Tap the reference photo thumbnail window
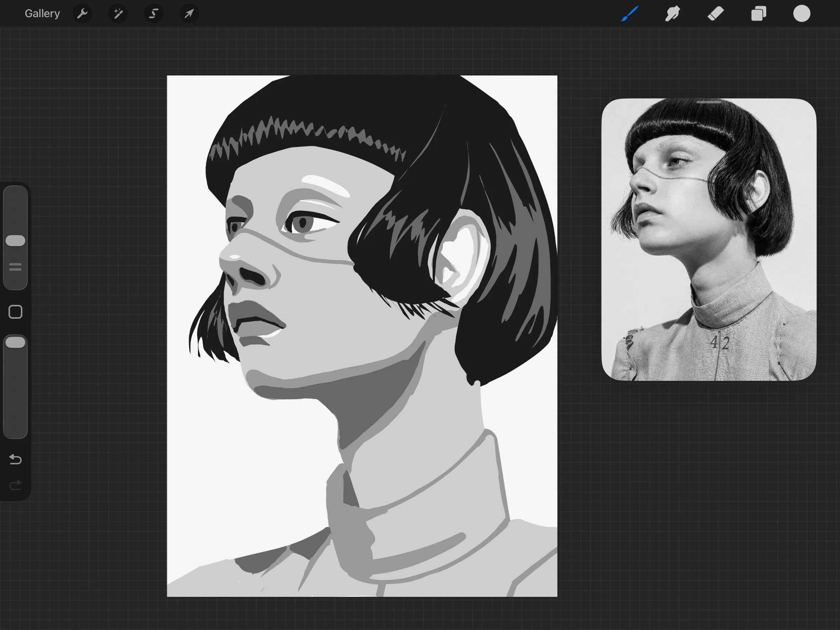Screen dimensions: 840x630 [709, 240]
